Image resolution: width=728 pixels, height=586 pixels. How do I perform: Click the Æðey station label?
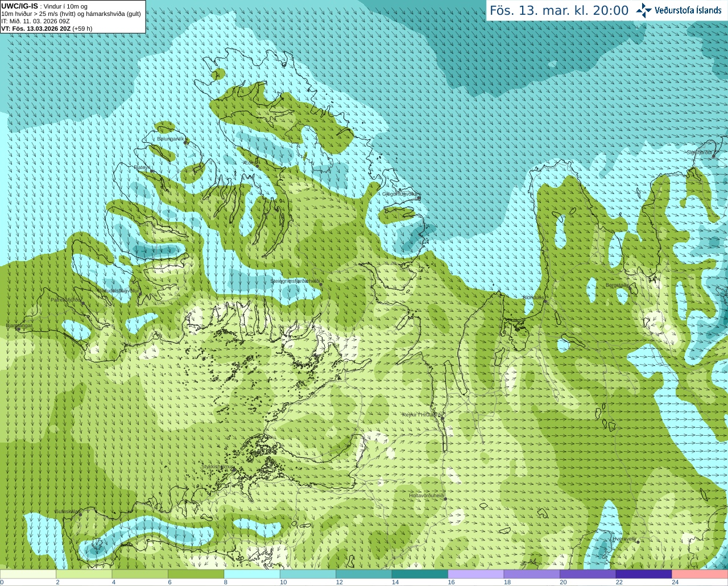tap(251, 163)
